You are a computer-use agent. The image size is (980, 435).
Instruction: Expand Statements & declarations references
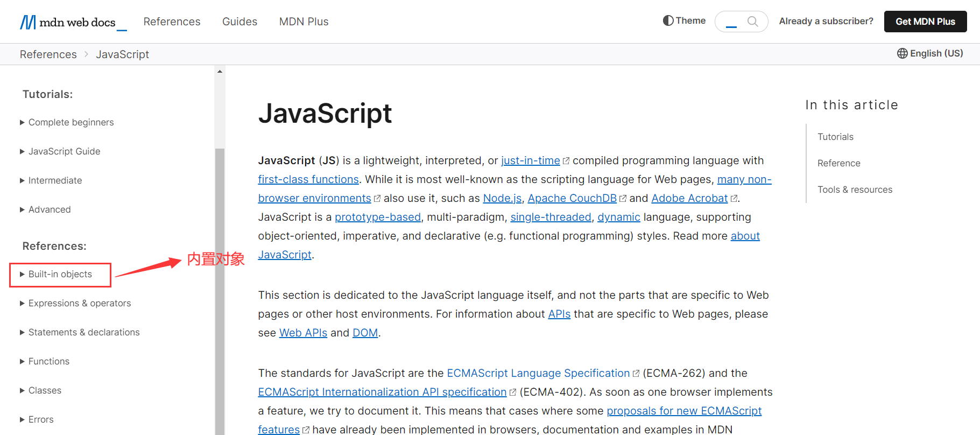[x=83, y=333]
